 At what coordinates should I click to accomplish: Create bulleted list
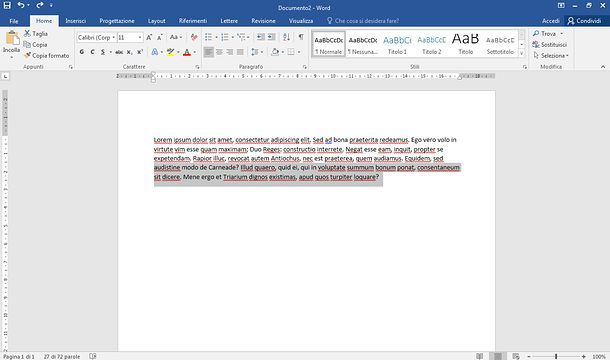tap(209, 37)
